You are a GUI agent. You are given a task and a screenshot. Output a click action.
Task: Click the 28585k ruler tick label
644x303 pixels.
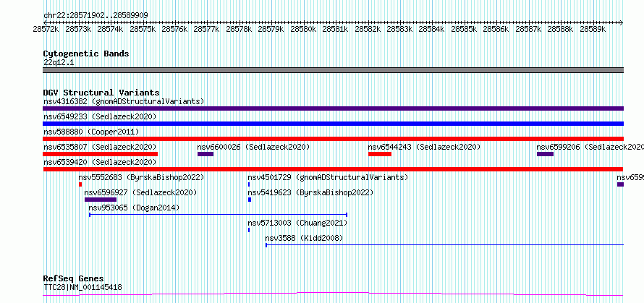click(464, 29)
